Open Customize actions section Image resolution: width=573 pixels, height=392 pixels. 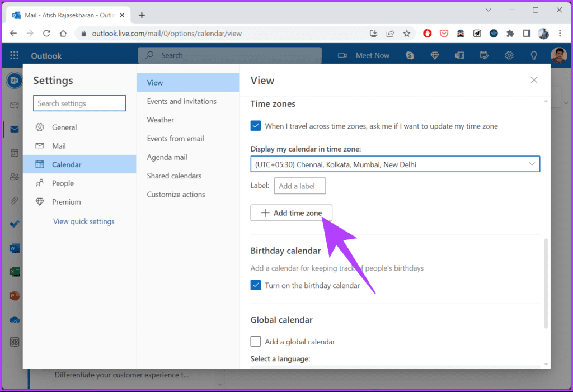click(188, 195)
